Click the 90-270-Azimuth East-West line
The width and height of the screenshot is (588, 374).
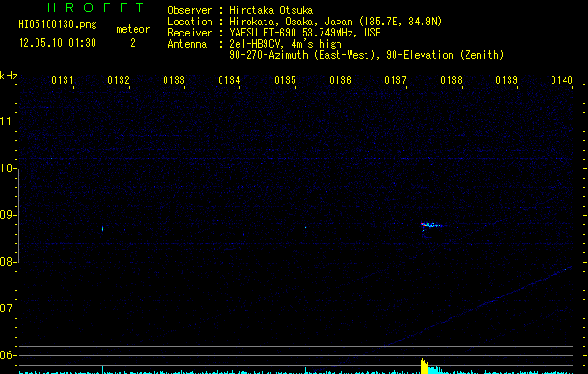[366, 55]
